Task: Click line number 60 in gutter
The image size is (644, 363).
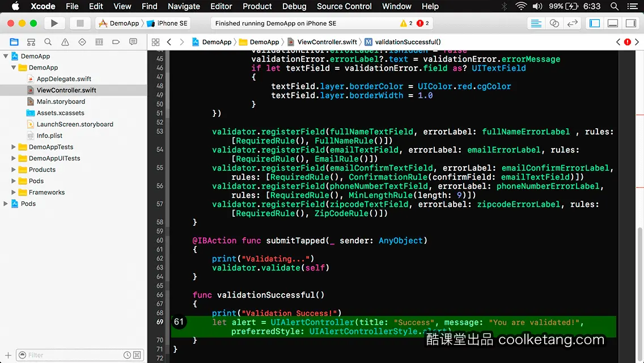Action: click(160, 240)
